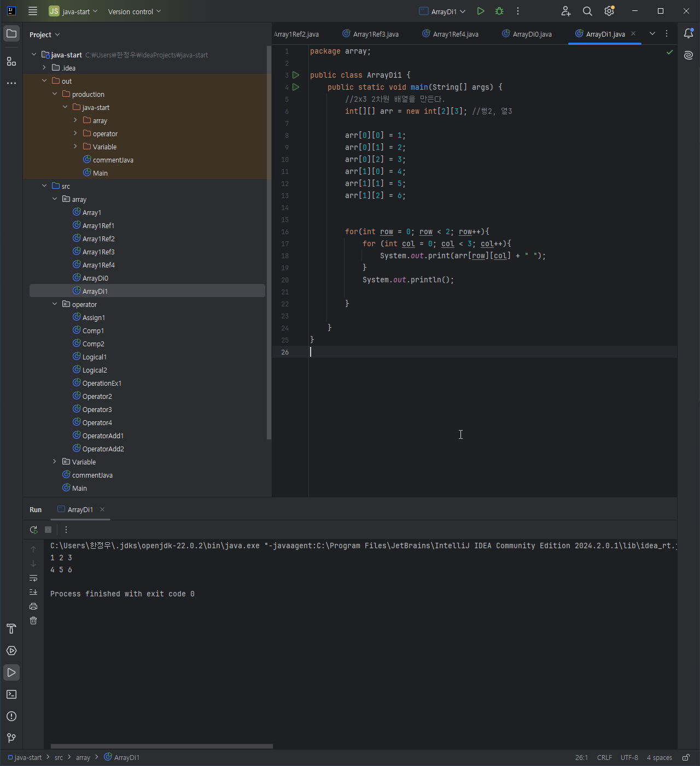Switch to Array1Ref4.java tab
The image size is (700, 766).
pyautogui.click(x=451, y=34)
